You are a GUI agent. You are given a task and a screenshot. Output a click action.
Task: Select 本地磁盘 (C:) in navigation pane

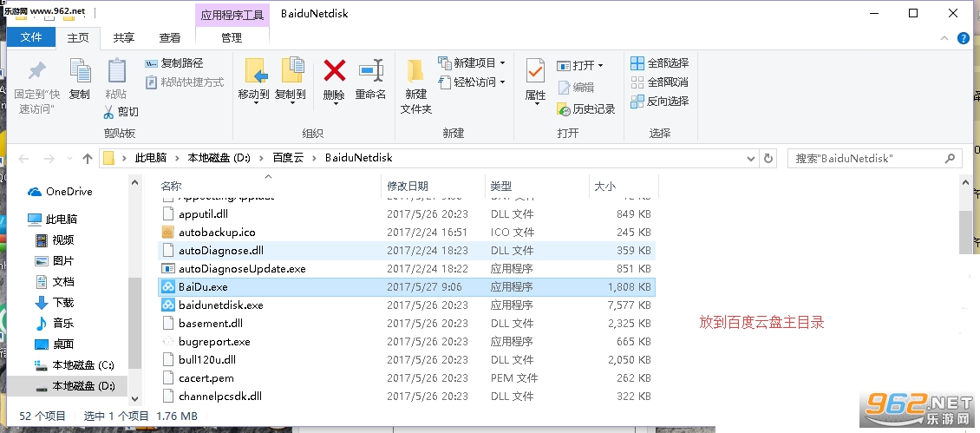(75, 364)
